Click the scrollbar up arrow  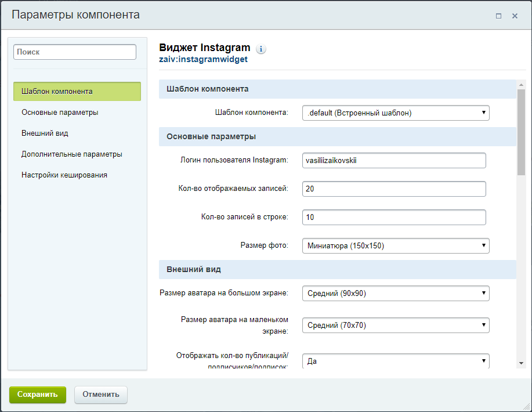point(521,85)
